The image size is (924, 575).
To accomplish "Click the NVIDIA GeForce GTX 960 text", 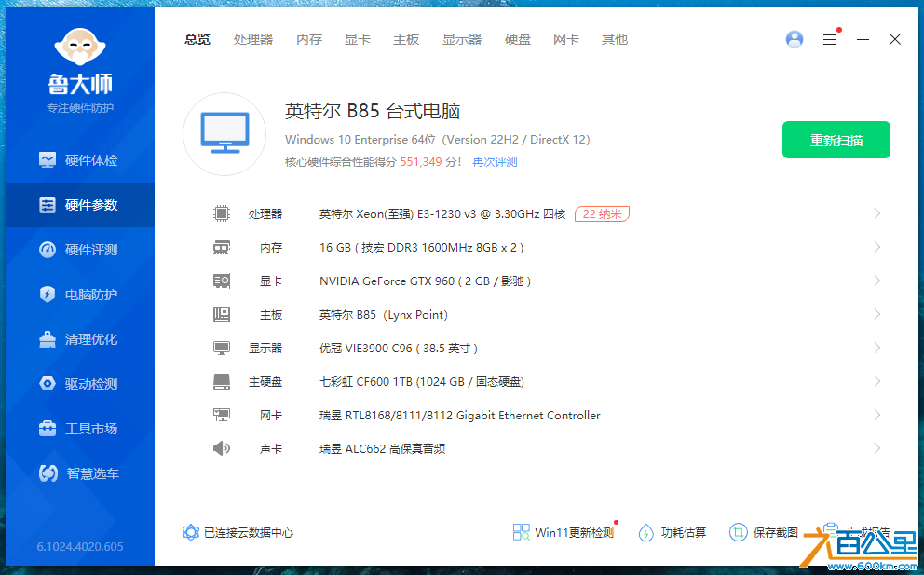I will 425,281.
